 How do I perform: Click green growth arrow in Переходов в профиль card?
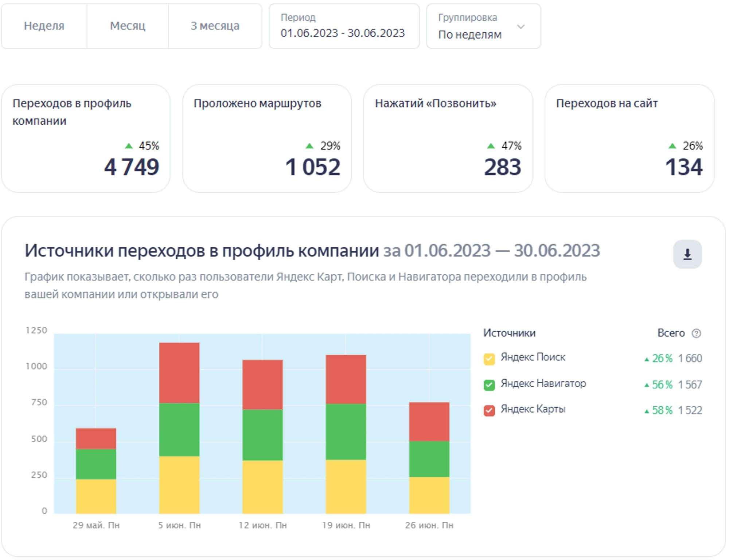click(129, 146)
